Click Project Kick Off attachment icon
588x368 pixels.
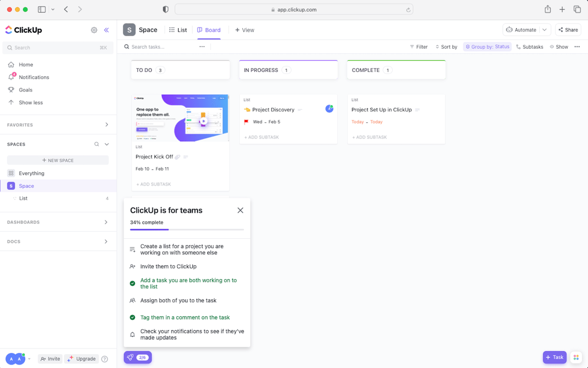coord(177,157)
